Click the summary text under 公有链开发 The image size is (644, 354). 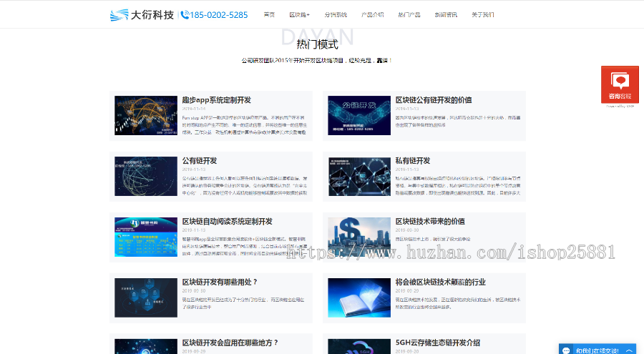pyautogui.click(x=245, y=186)
